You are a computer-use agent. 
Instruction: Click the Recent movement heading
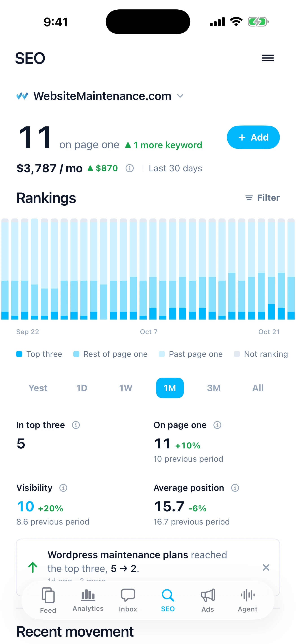click(75, 631)
